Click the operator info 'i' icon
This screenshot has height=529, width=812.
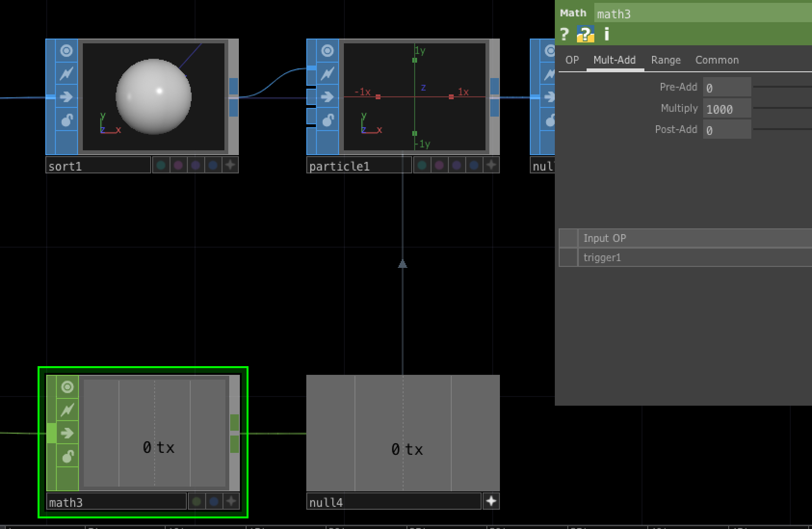(606, 34)
